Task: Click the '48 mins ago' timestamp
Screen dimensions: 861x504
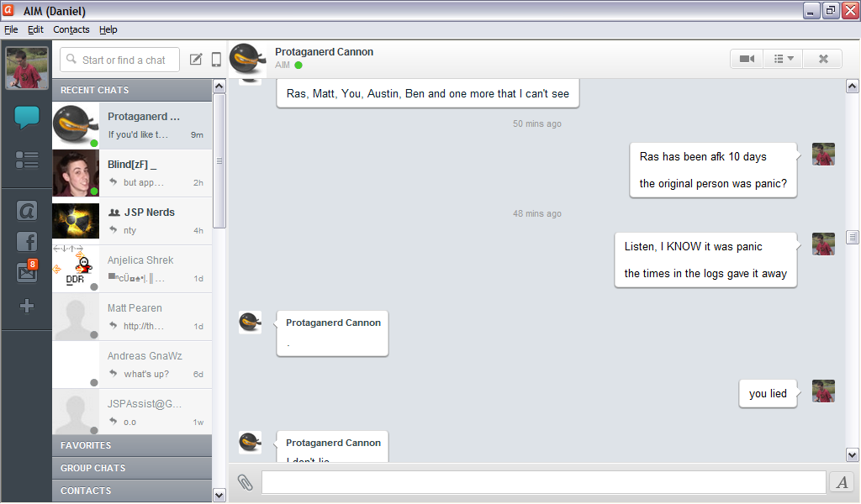Action: point(537,214)
